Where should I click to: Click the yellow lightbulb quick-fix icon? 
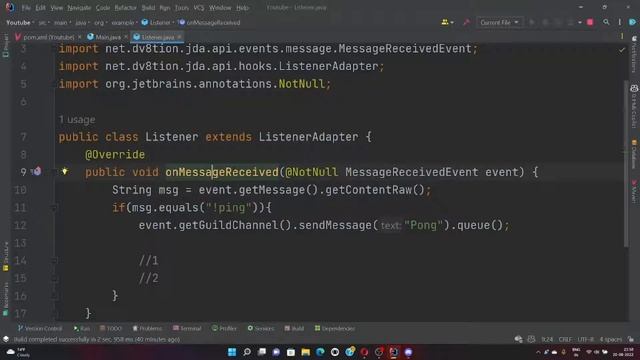click(x=64, y=171)
